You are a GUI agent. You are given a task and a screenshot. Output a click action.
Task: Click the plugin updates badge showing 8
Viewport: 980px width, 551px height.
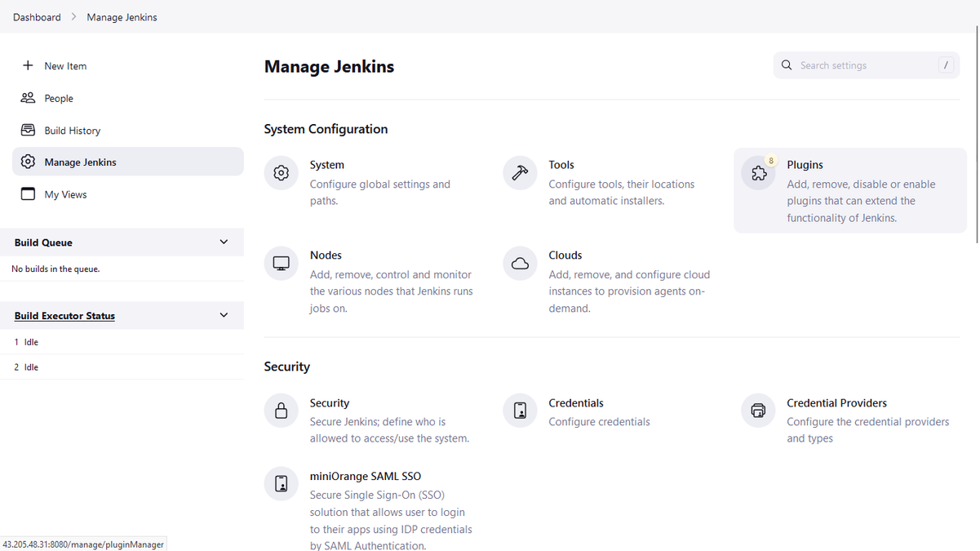pos(771,161)
